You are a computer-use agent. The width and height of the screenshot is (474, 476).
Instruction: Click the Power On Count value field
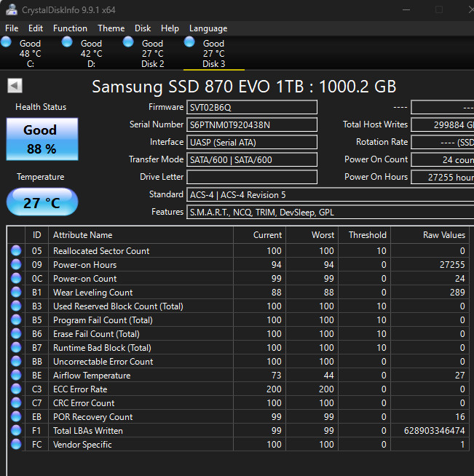[443, 159]
